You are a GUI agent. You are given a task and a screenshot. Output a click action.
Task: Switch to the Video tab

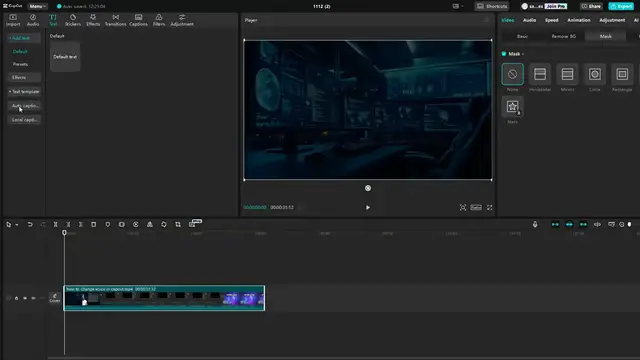tap(507, 20)
